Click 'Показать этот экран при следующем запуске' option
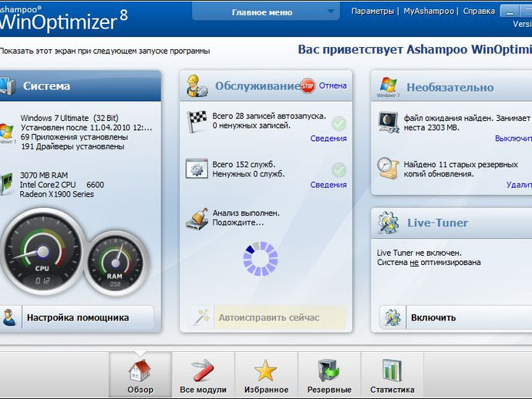 pos(105,51)
